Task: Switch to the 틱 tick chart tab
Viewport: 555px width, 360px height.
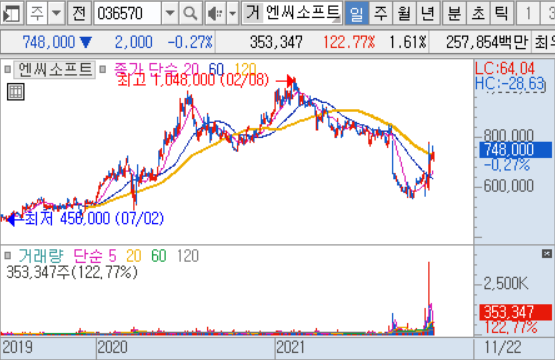Action: click(502, 13)
